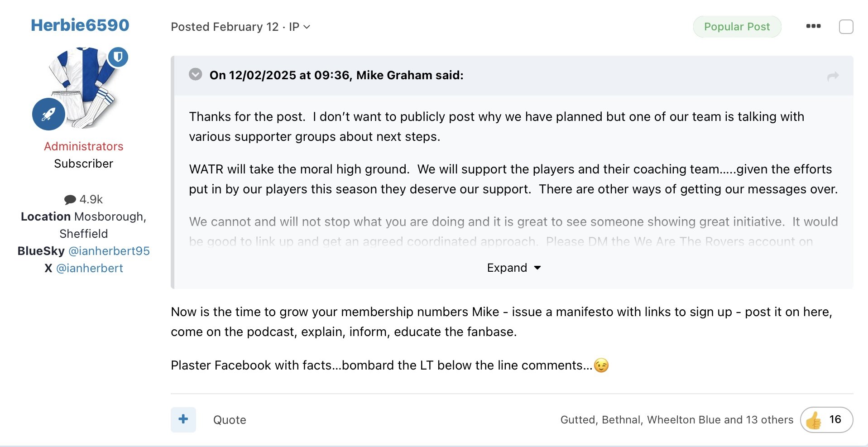Screen dimensions: 868x447
Task: Tick the post selection checkbox
Action: (846, 27)
